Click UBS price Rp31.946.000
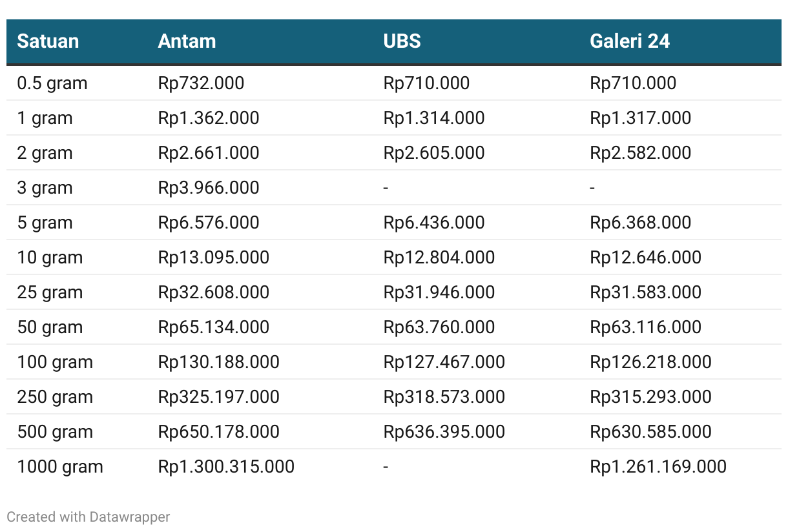This screenshot has width=788, height=532. coord(439,292)
